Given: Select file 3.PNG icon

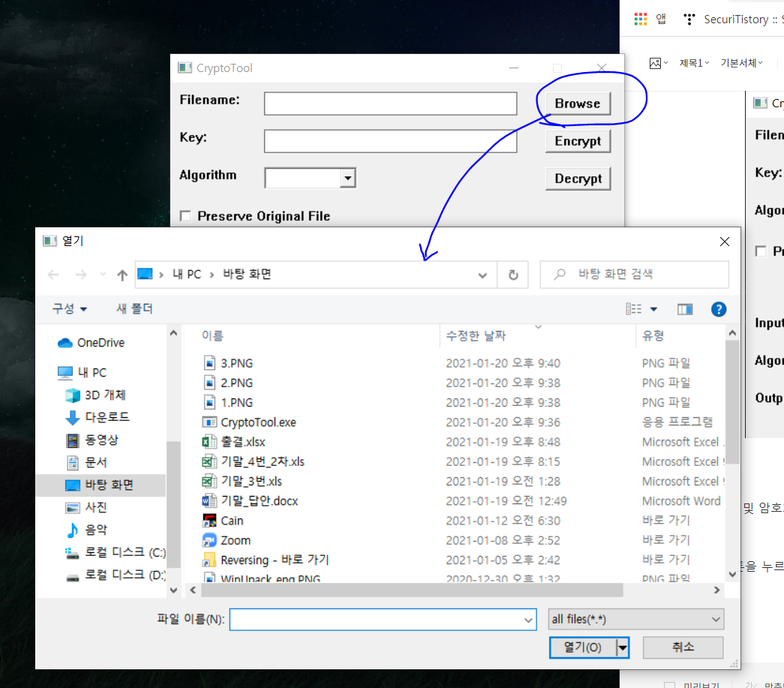Looking at the screenshot, I should click(x=210, y=363).
